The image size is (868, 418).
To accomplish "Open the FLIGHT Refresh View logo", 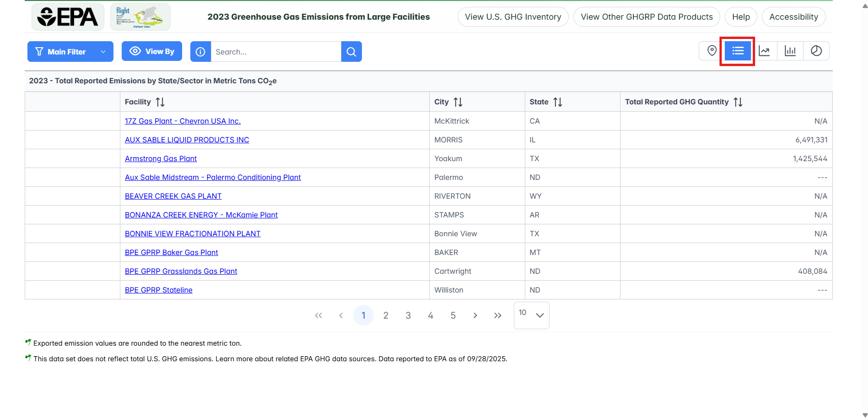I will [140, 16].
